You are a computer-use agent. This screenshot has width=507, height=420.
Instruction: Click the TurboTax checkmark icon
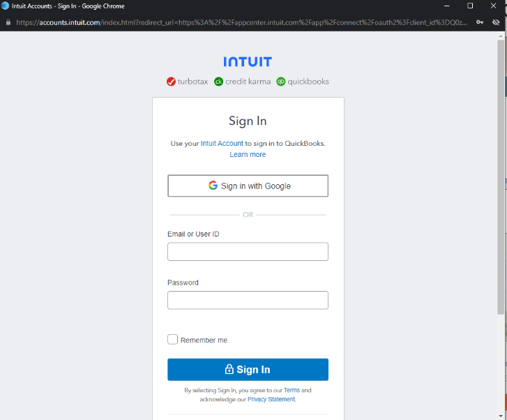point(171,82)
